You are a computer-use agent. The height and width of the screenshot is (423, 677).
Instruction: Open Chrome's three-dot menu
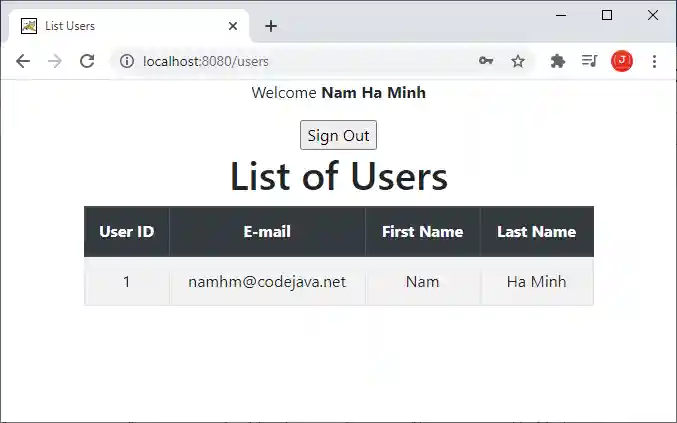tap(655, 61)
